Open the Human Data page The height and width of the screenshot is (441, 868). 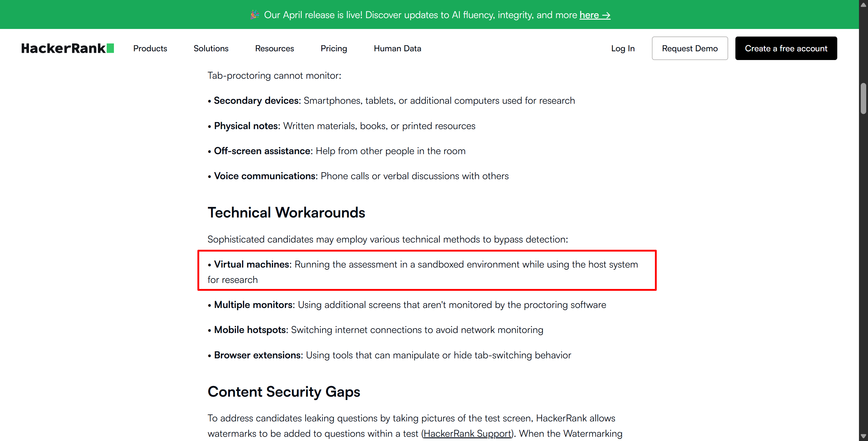pyautogui.click(x=397, y=48)
